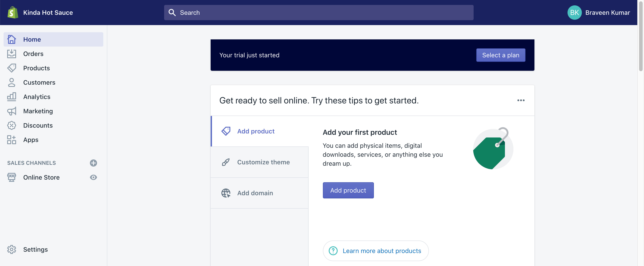
Task: Click the Settings gear icon
Action: 12,249
